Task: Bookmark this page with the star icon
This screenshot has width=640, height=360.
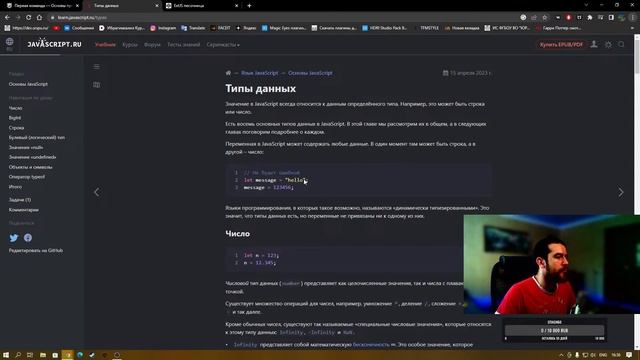Action: pos(544,18)
